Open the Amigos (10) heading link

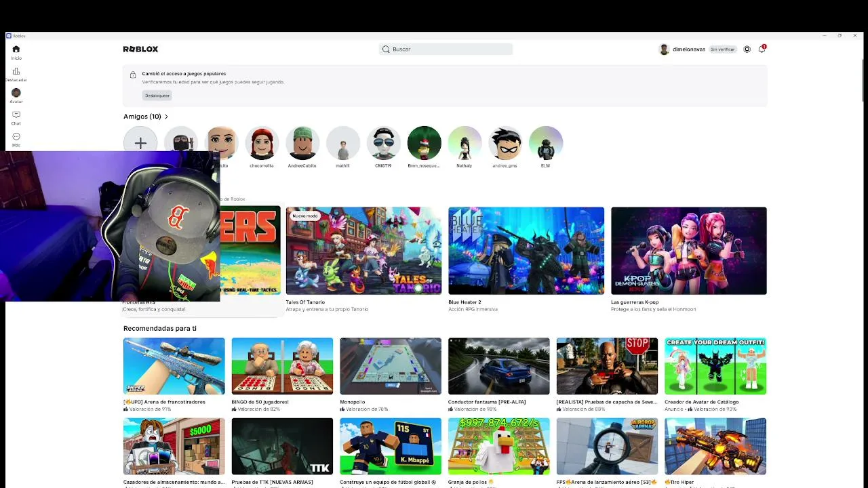tap(142, 117)
